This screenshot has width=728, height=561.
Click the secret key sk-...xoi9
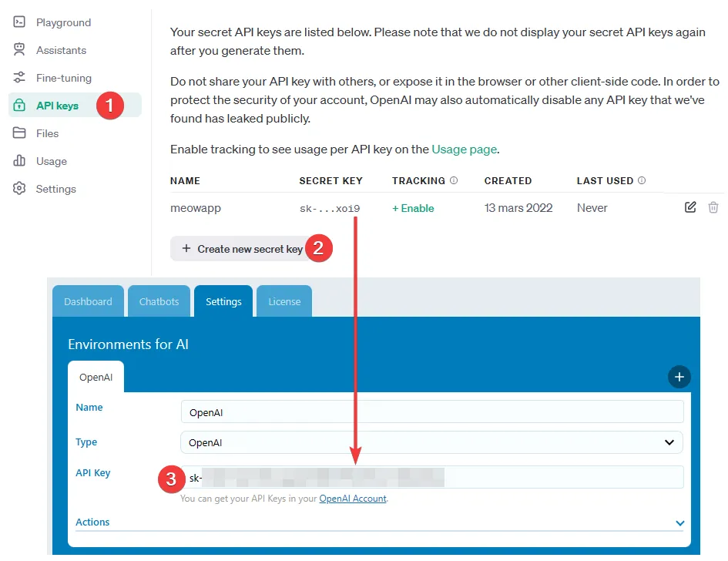330,209
